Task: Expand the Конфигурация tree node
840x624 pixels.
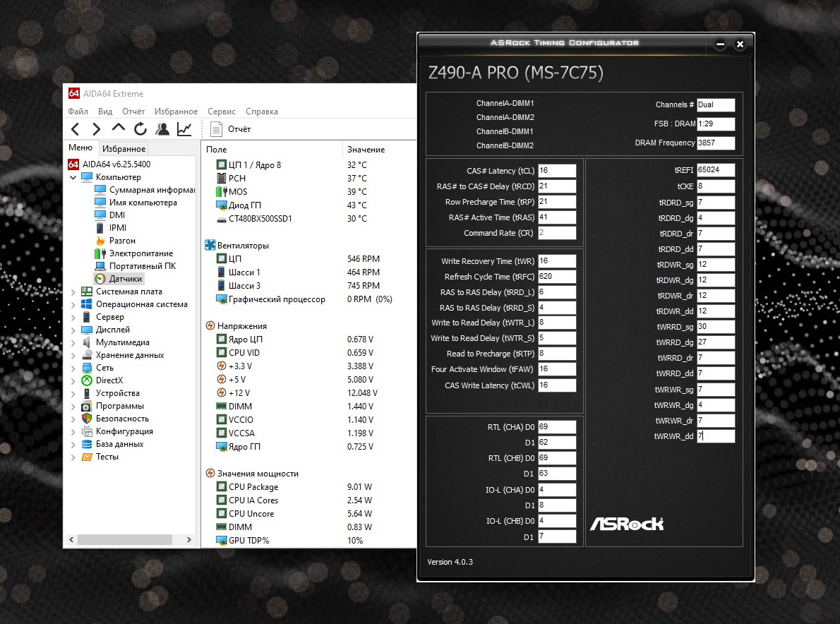Action: [x=73, y=432]
